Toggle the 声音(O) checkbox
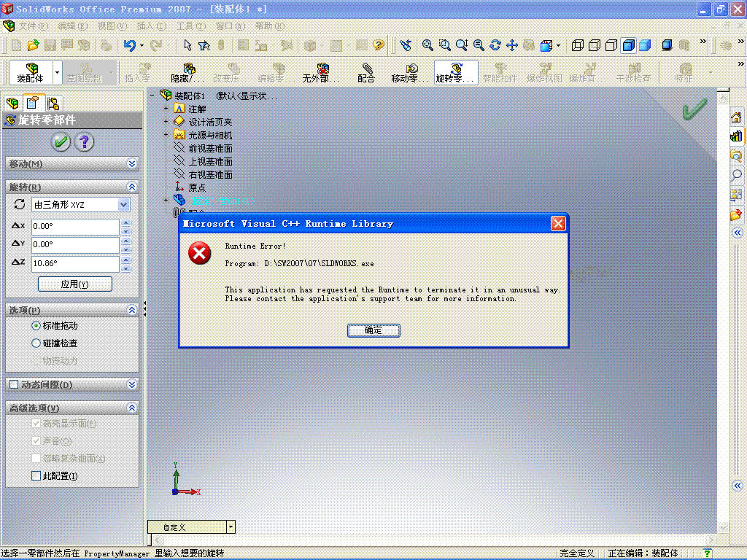This screenshot has height=560, width=747. [36, 441]
